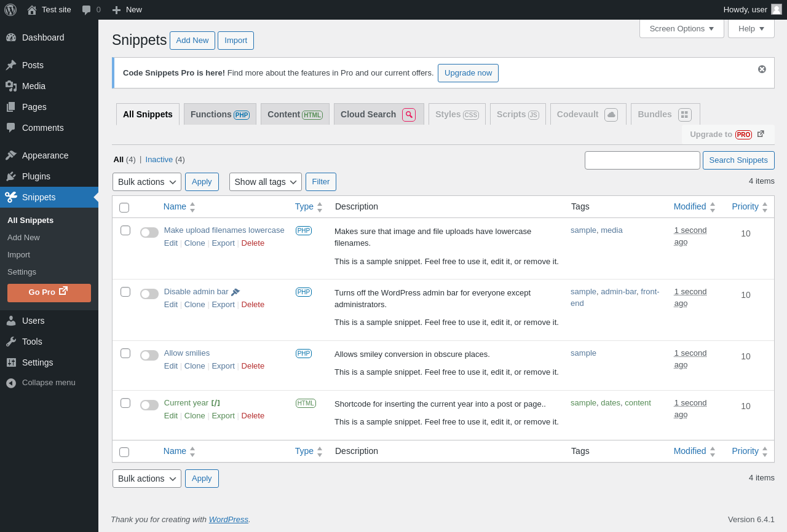The height and width of the screenshot is (532, 787).
Task: Switch to the Functions PHP tab
Action: tap(219, 114)
